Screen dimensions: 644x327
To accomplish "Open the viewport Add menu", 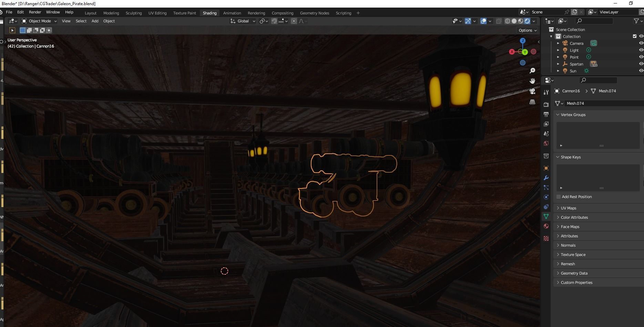I will [95, 21].
